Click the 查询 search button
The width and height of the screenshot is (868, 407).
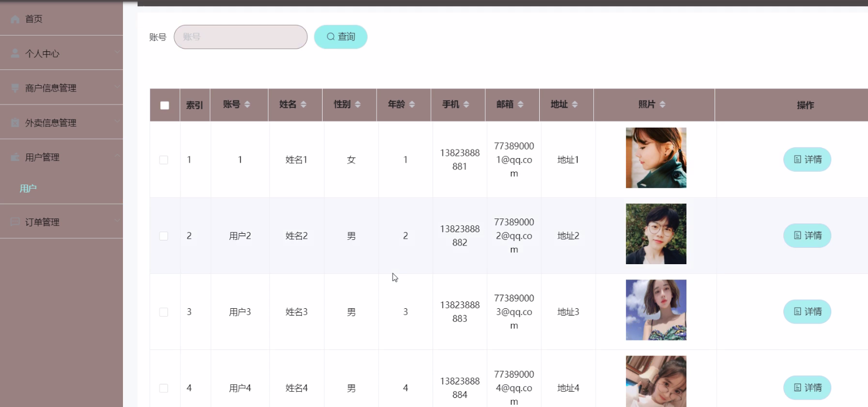tap(341, 37)
